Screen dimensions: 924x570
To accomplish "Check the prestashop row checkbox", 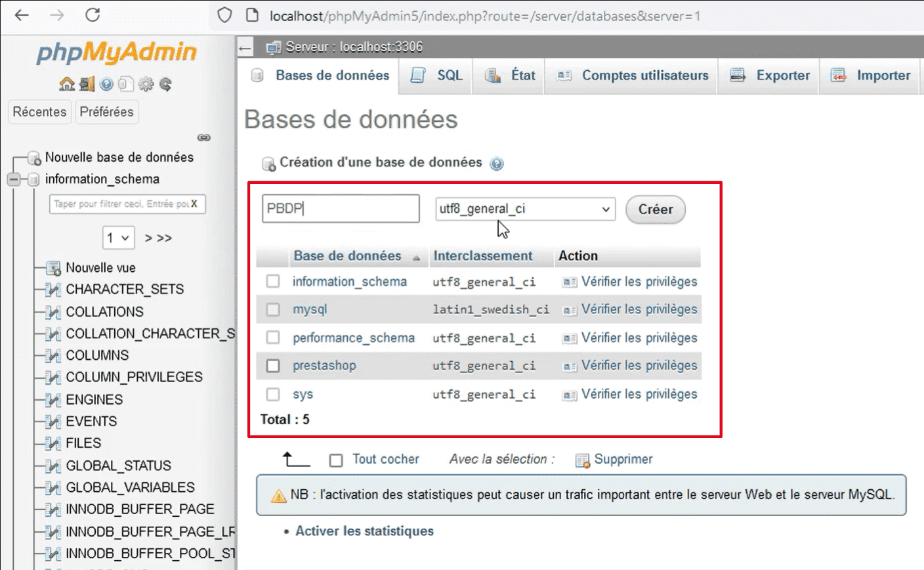I will 273,366.
